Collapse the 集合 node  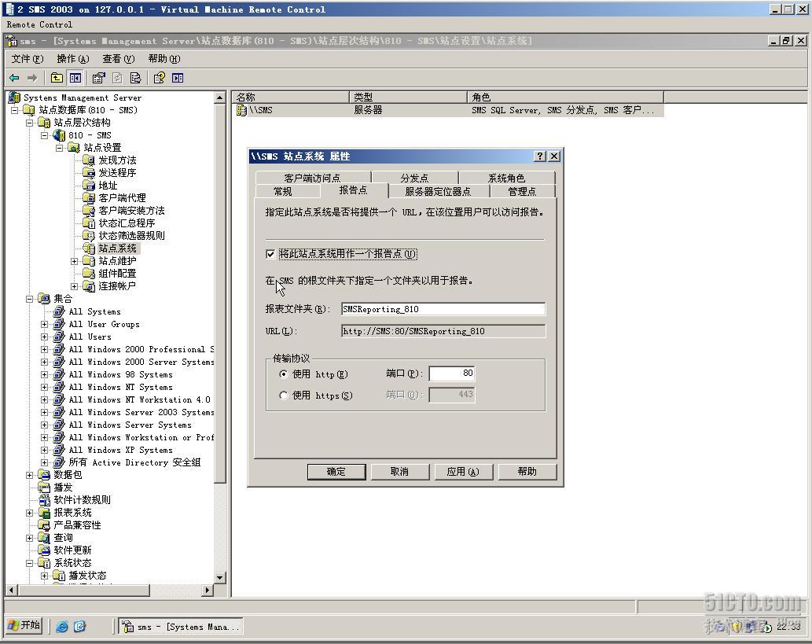pyautogui.click(x=30, y=299)
